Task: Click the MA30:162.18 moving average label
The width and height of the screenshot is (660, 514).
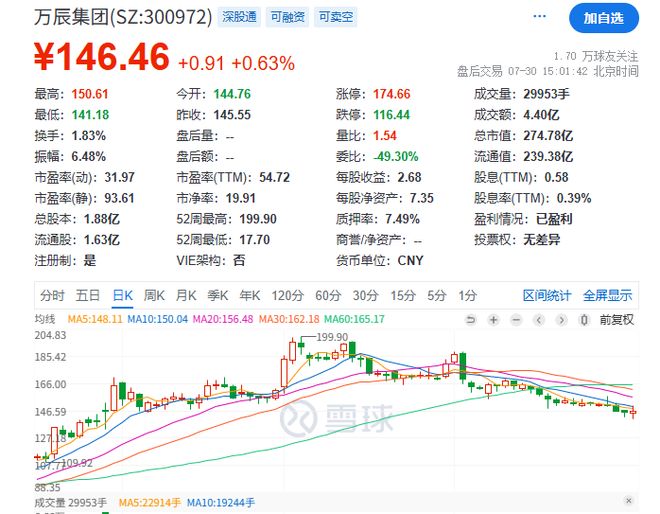Action: [x=289, y=320]
